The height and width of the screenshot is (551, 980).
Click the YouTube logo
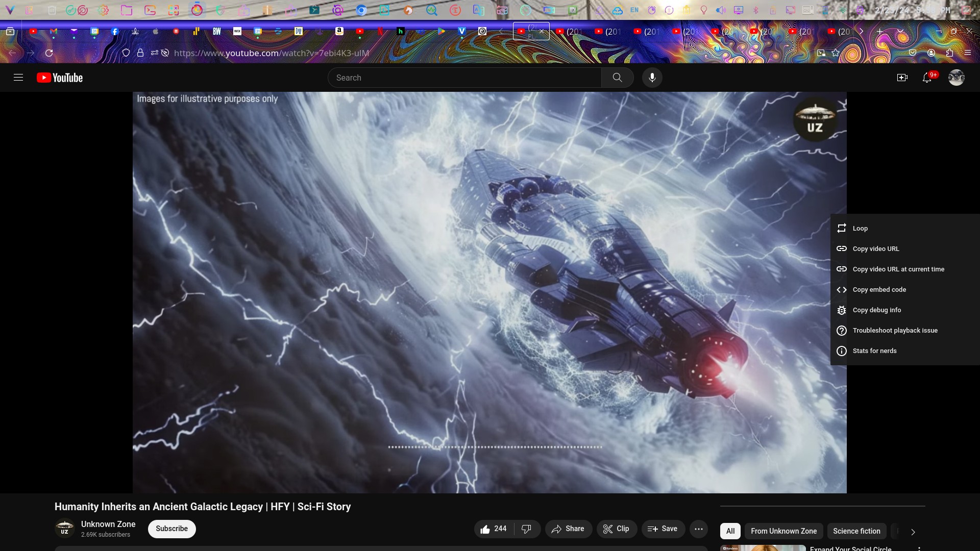click(x=60, y=78)
